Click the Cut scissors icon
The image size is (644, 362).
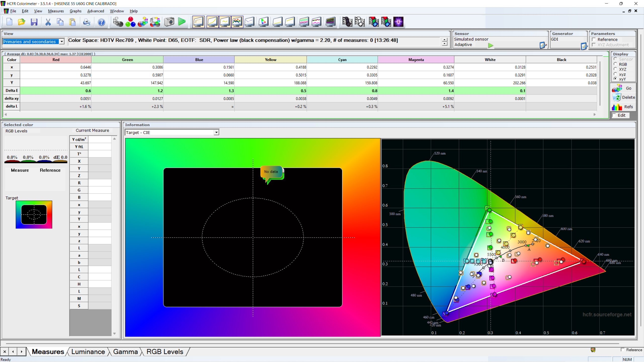tap(48, 22)
